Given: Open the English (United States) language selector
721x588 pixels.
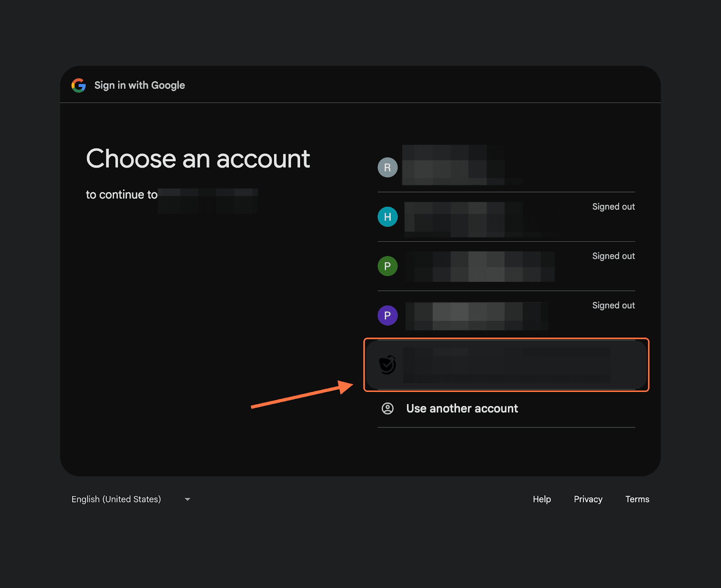Looking at the screenshot, I should 116,499.
